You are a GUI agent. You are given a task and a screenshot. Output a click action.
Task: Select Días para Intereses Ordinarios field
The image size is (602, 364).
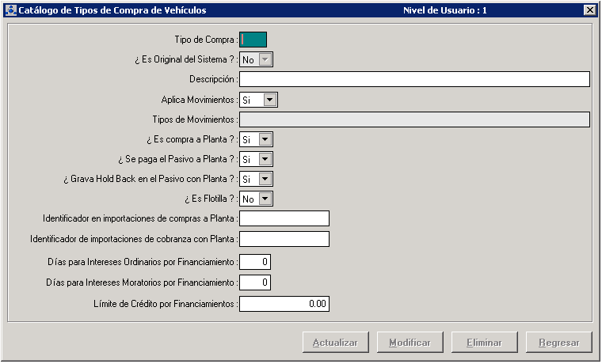(255, 261)
